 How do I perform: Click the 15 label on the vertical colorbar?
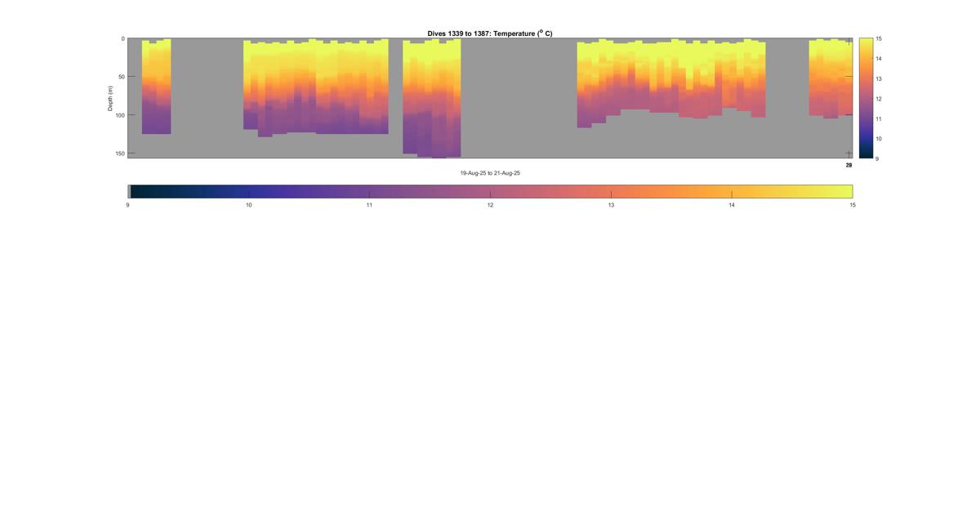point(878,38)
